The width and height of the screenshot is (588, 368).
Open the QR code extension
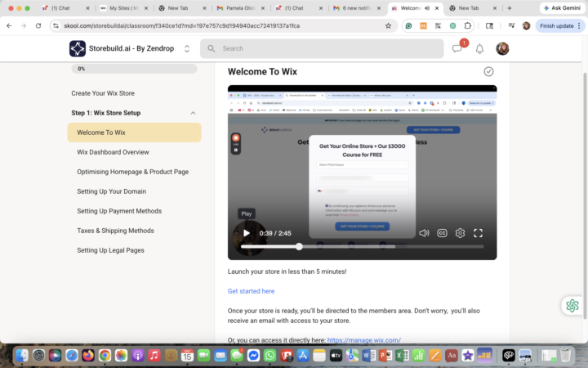click(x=438, y=25)
